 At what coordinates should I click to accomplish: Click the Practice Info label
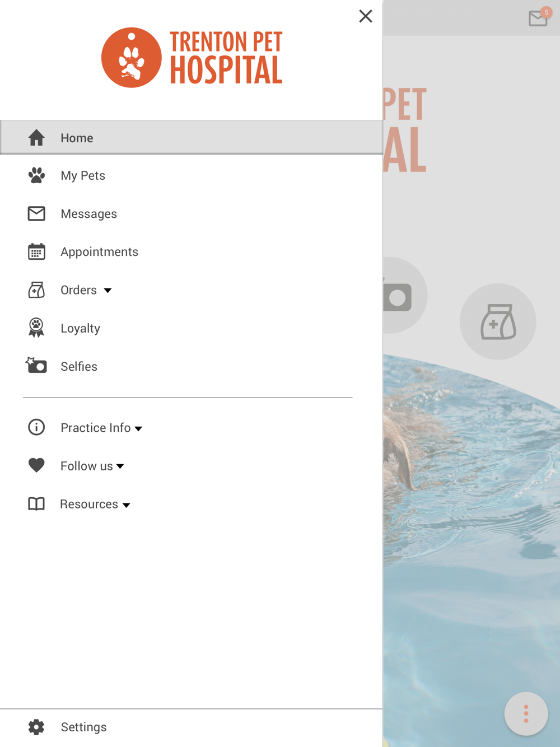tap(95, 428)
